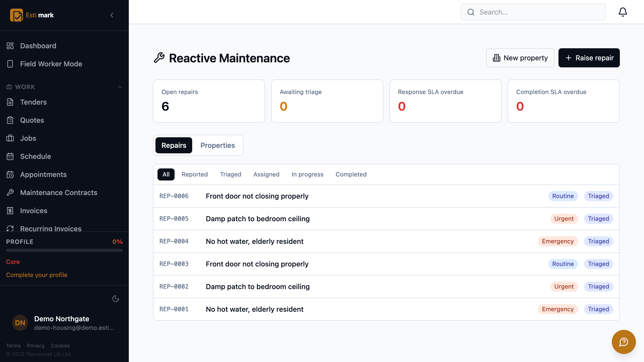Click the wrench icon beside Reactive Maintenance
644x362 pixels.
tap(159, 58)
